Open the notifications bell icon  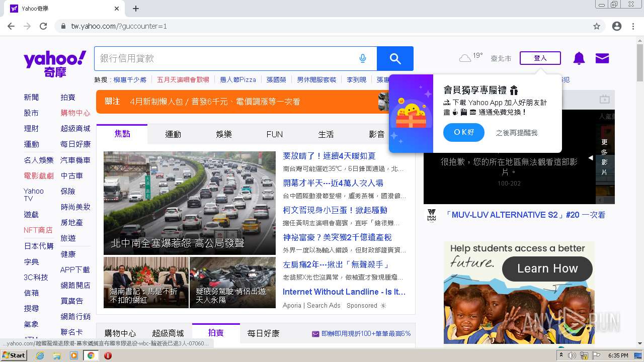click(x=579, y=58)
